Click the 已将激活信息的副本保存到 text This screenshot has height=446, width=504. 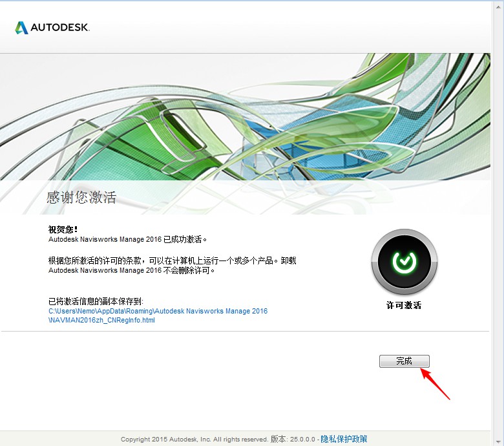[96, 301]
